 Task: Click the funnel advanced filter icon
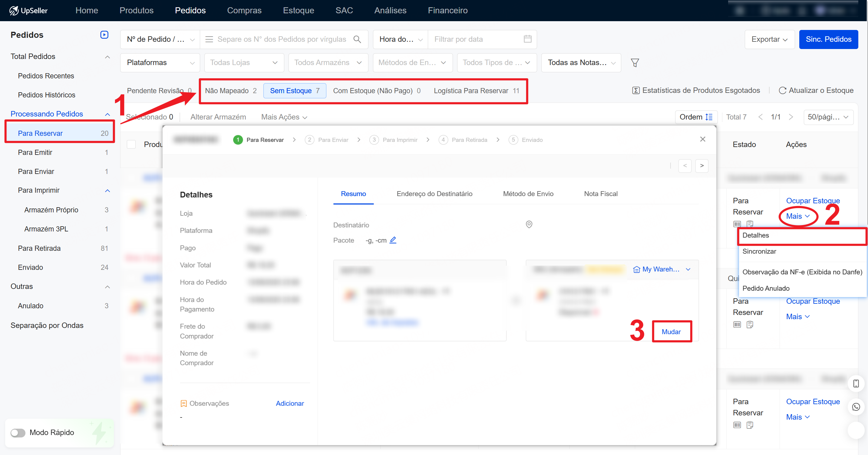click(x=635, y=63)
